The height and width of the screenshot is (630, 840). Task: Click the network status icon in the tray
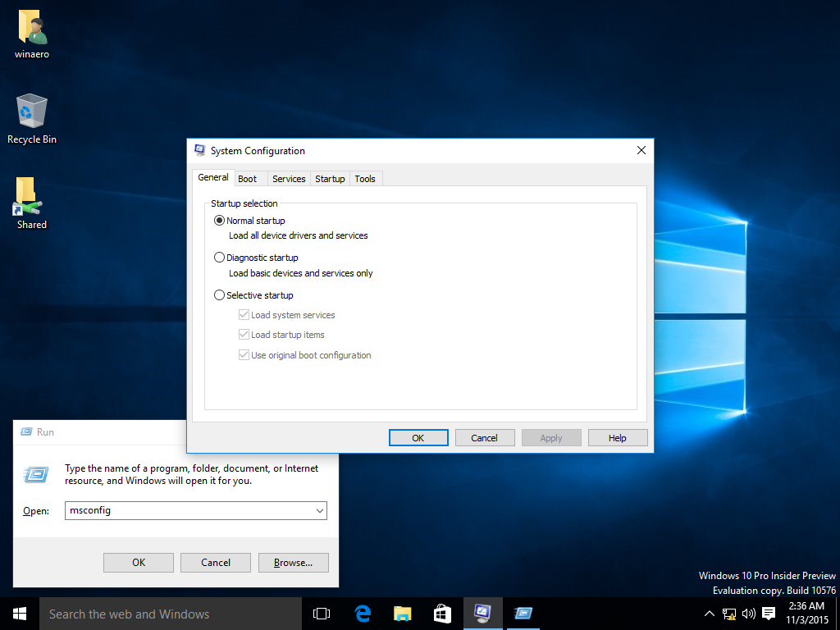[x=728, y=613]
